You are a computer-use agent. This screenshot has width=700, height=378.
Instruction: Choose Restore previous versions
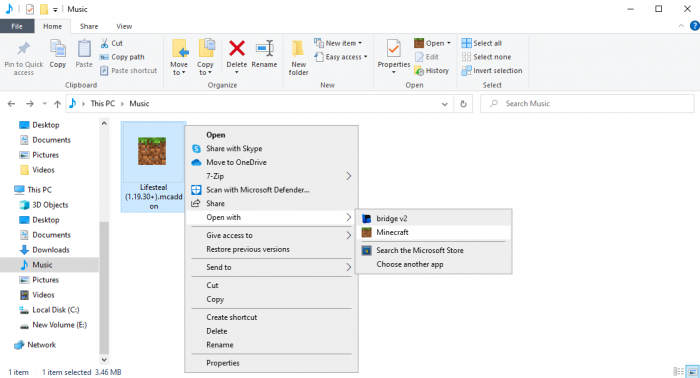click(271, 249)
